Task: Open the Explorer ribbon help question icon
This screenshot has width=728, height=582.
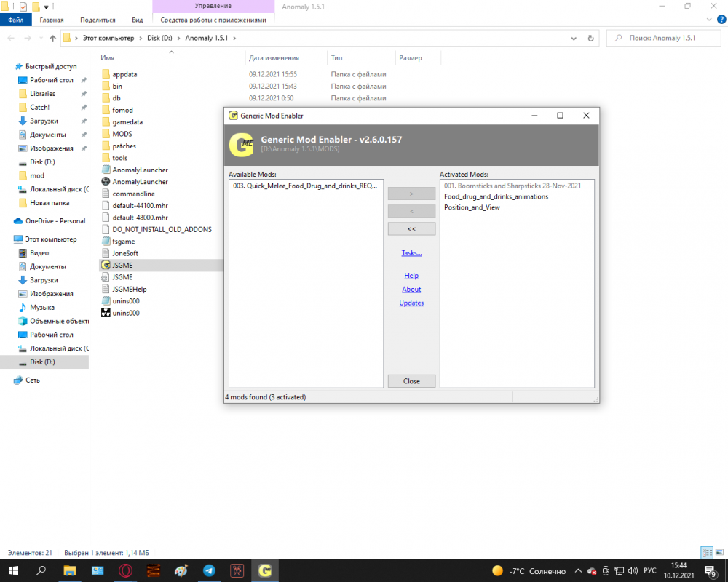Action: point(718,20)
